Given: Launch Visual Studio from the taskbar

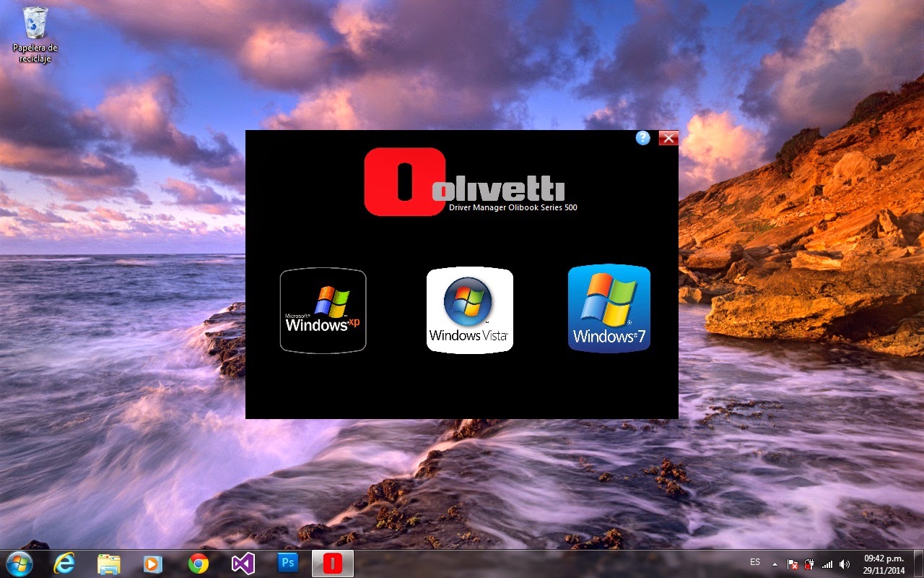Looking at the screenshot, I should tap(243, 564).
